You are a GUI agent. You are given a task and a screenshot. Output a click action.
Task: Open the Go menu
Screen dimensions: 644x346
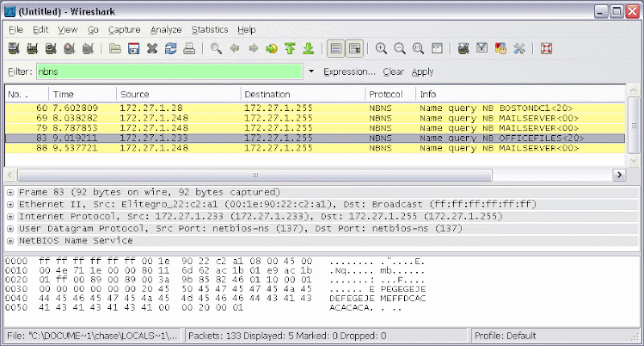(x=93, y=30)
